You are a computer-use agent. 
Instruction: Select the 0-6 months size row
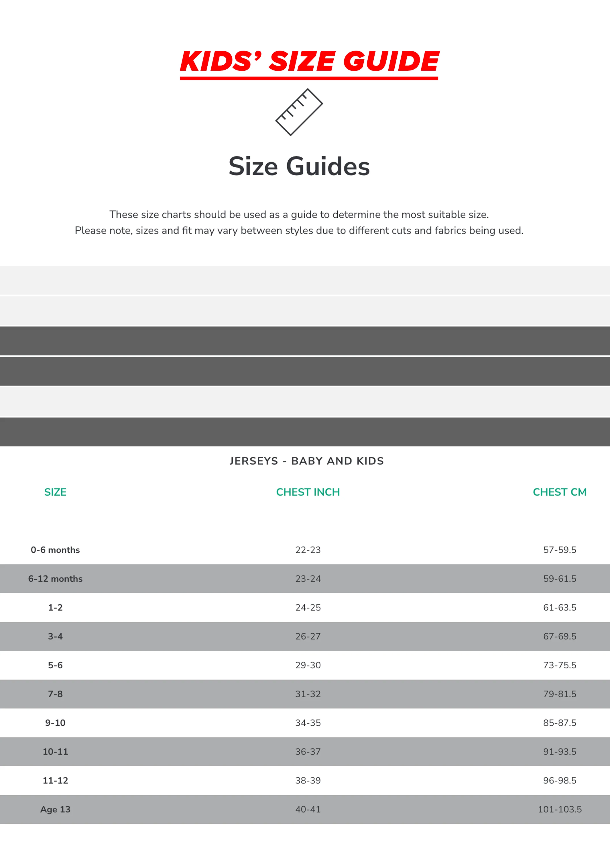coord(305,550)
